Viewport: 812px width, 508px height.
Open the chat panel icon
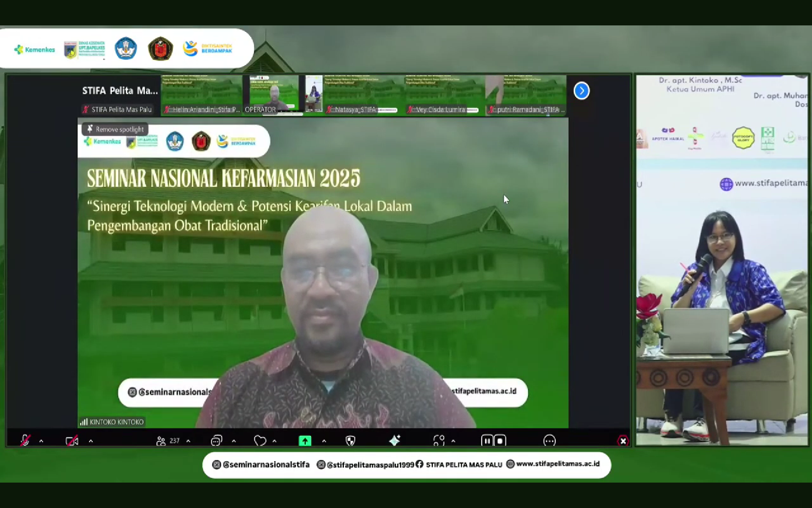click(216, 441)
